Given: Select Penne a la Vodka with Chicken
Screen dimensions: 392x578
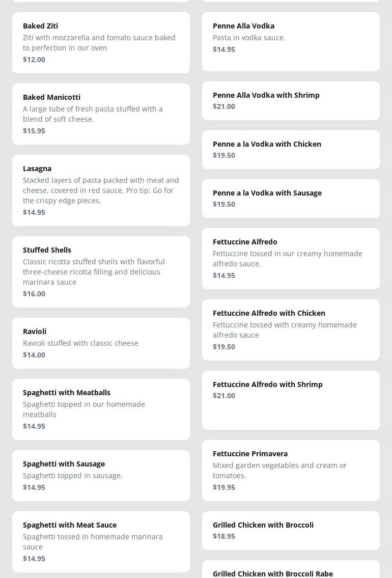Looking at the screenshot, I should [291, 149].
